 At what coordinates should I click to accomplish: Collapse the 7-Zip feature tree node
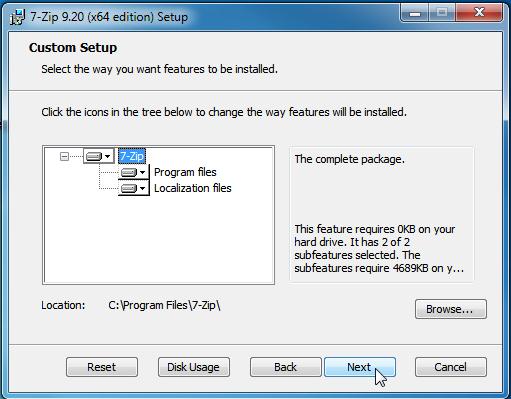64,156
